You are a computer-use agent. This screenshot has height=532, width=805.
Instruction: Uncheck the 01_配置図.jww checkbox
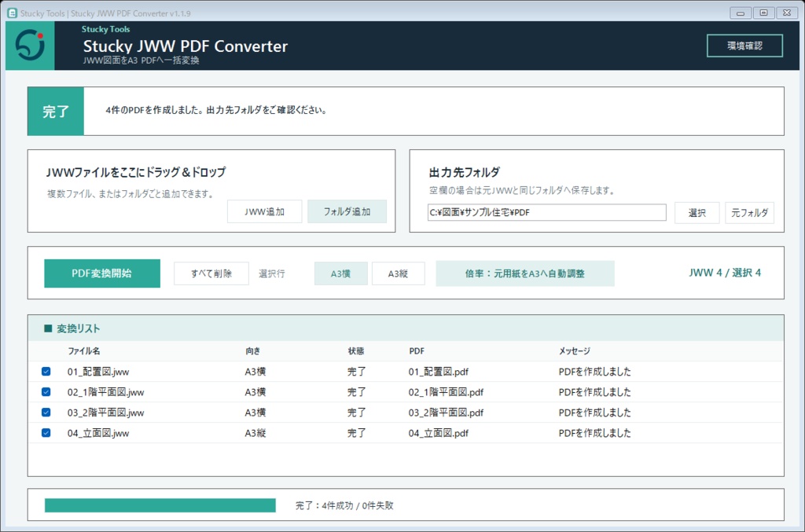[46, 372]
